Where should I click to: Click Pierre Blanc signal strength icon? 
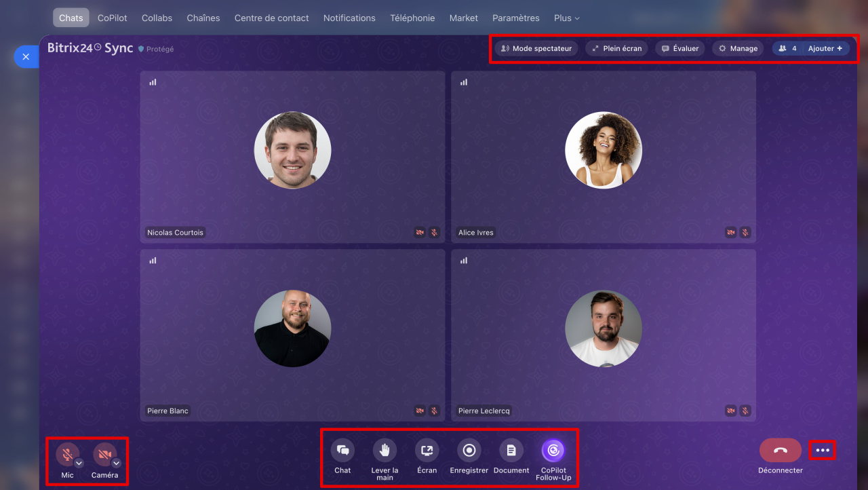(153, 261)
